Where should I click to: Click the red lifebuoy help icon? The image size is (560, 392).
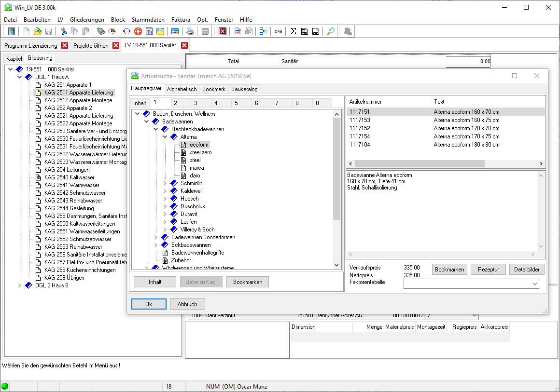(138, 32)
